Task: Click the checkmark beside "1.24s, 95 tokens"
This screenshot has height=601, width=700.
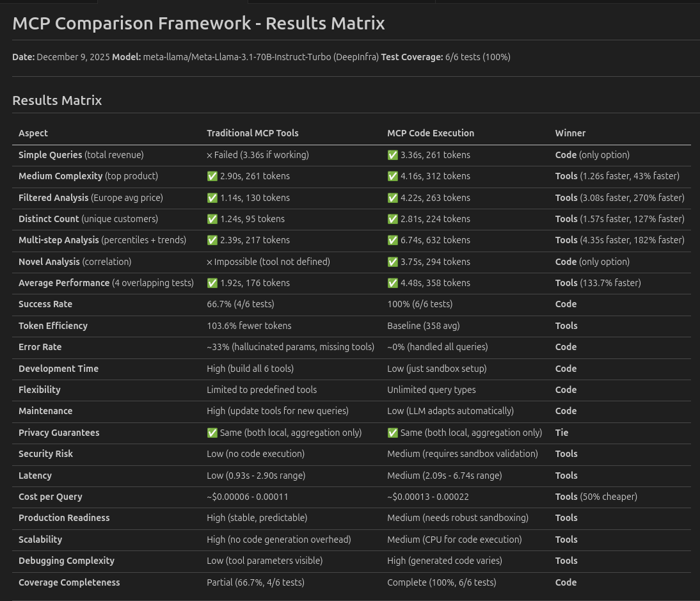Action: tap(212, 219)
